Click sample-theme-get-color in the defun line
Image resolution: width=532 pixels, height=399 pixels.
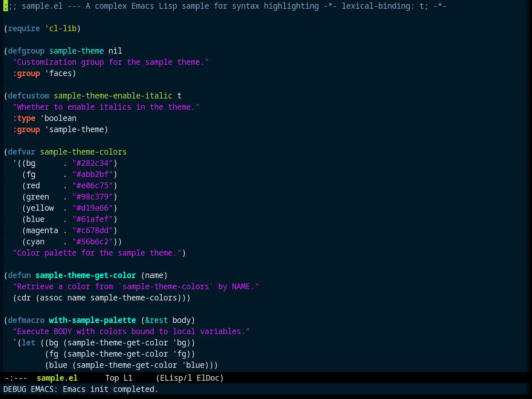[86, 275]
